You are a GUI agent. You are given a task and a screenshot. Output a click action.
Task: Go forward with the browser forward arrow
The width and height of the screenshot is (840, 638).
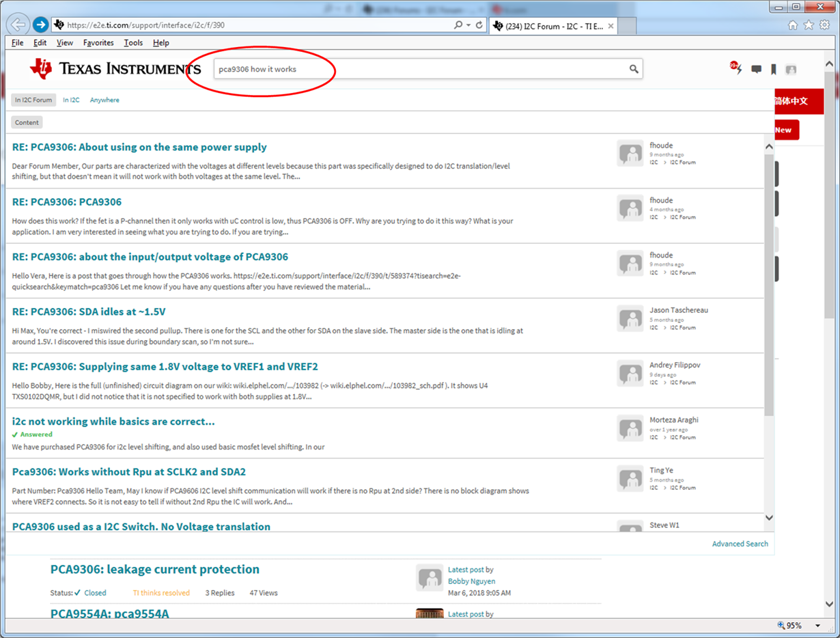pos(41,25)
